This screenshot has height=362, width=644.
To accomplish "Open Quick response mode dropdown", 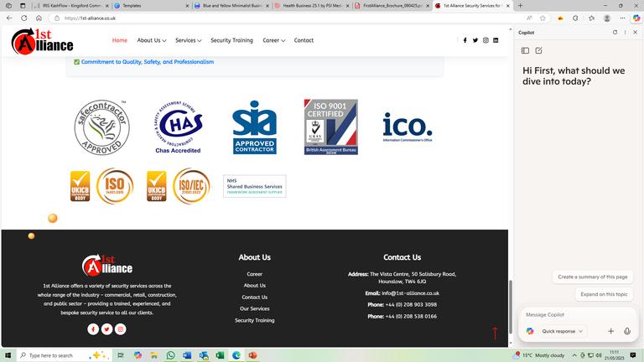I will [562, 331].
